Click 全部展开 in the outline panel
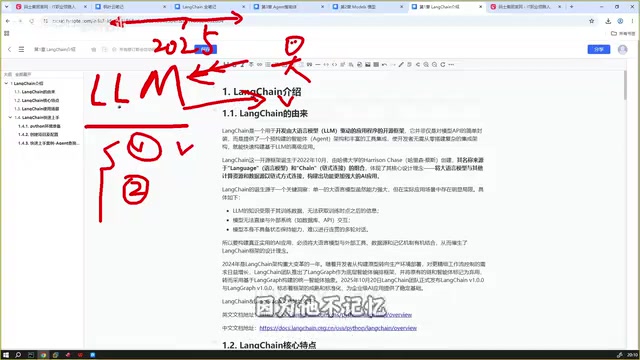Screen dimensions: 640x360 (x=23, y=74)
